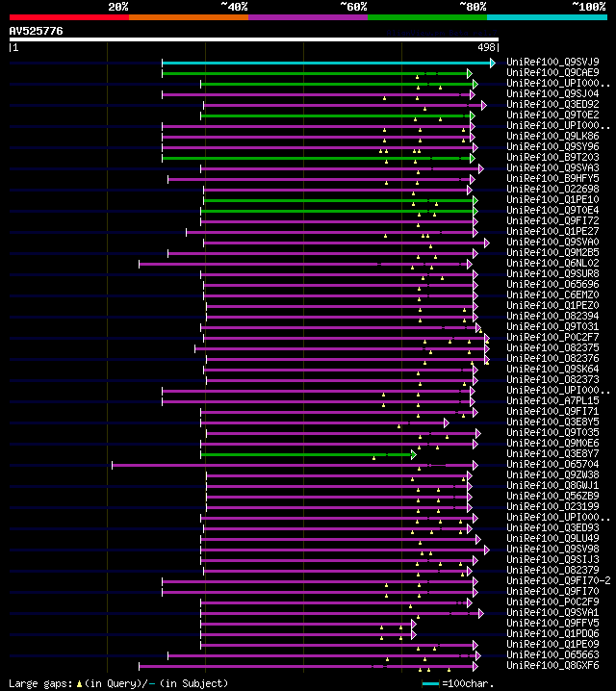This screenshot has width=616, height=691.
Task: Select the UniRef100_B9HFY5 label
Action: (552, 178)
